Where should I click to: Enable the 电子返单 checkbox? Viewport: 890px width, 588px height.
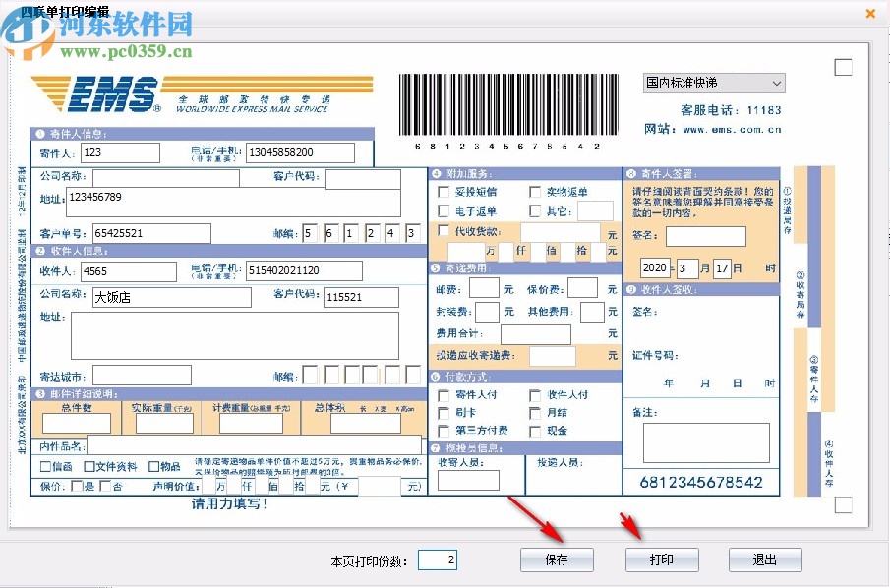pyautogui.click(x=442, y=209)
